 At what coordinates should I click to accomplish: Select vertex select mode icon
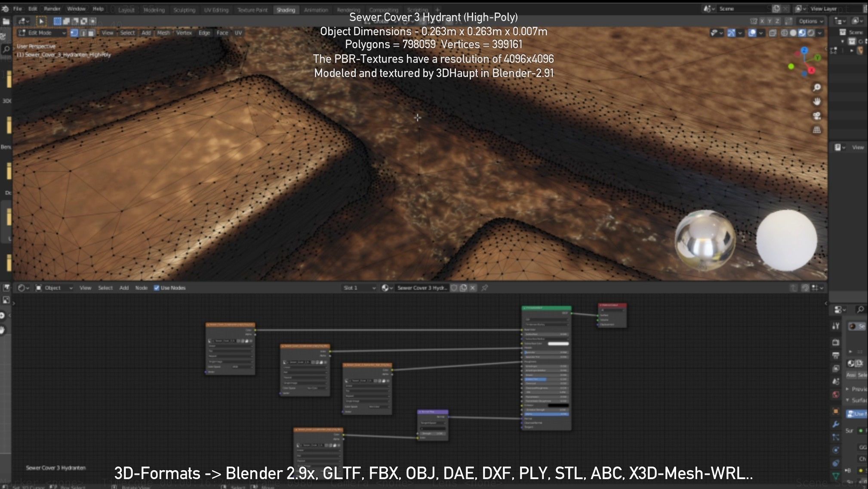(x=74, y=33)
